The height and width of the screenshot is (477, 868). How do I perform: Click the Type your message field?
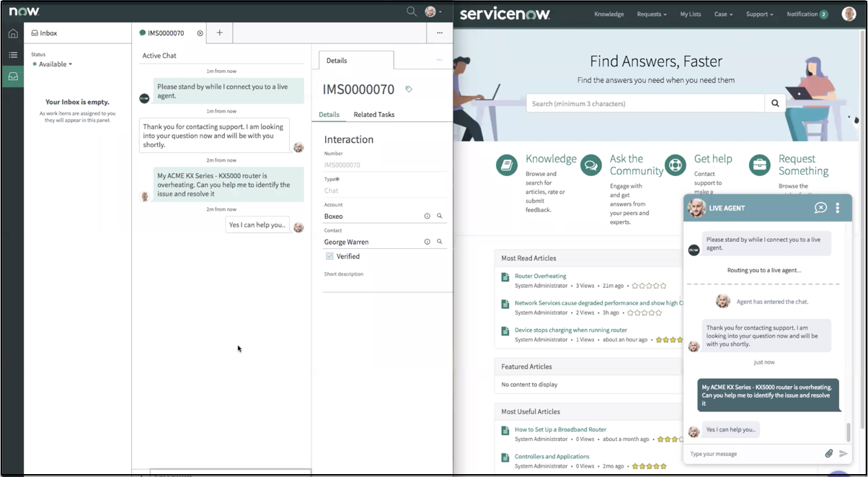[753, 454]
